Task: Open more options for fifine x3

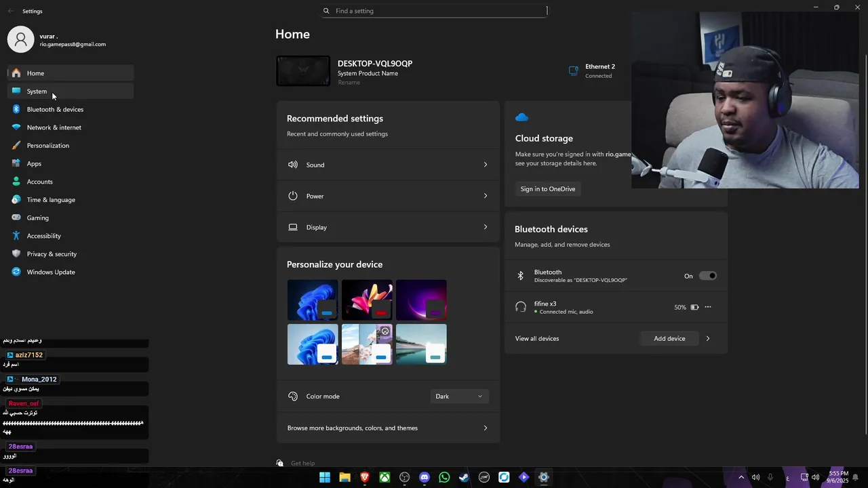Action: pyautogui.click(x=708, y=307)
